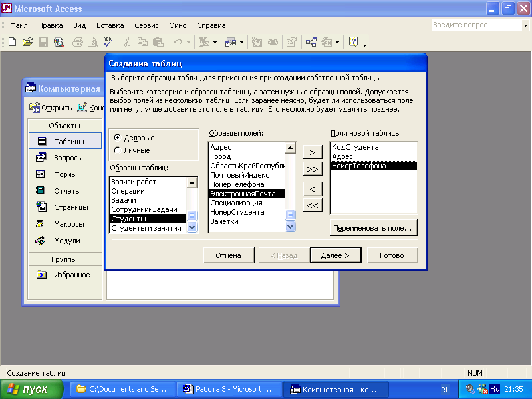532x399 pixels.
Task: Open the Файл menu
Action: coord(19,25)
